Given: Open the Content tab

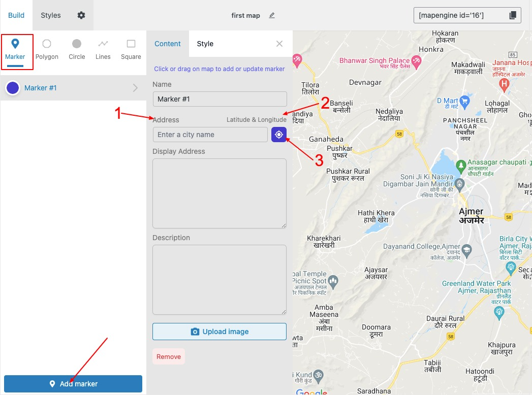Looking at the screenshot, I should 168,44.
